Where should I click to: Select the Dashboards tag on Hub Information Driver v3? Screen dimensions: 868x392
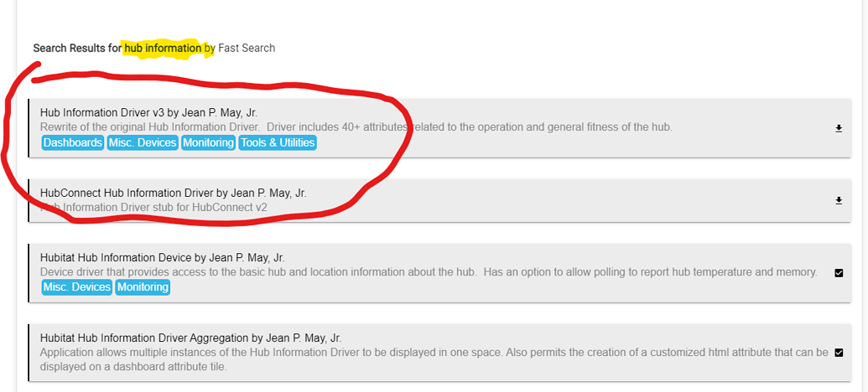click(72, 142)
